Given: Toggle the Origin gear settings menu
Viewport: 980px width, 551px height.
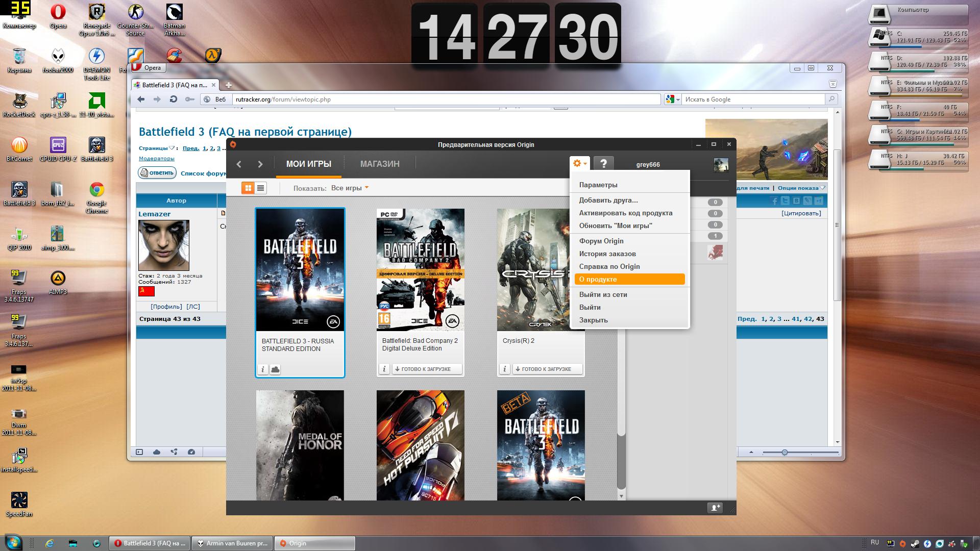Looking at the screenshot, I should (579, 164).
